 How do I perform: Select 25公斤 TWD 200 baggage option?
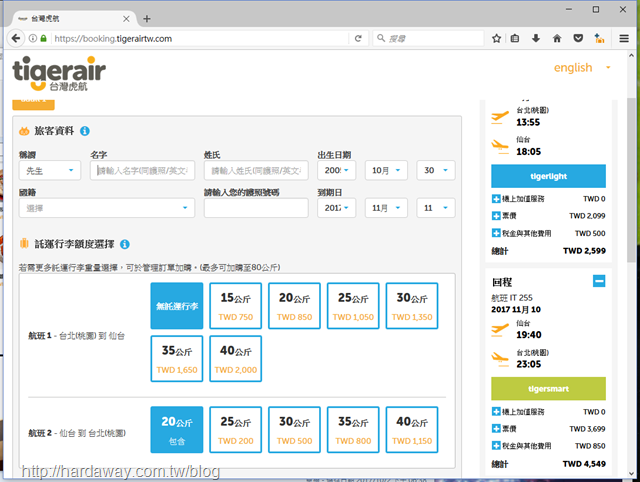236,430
